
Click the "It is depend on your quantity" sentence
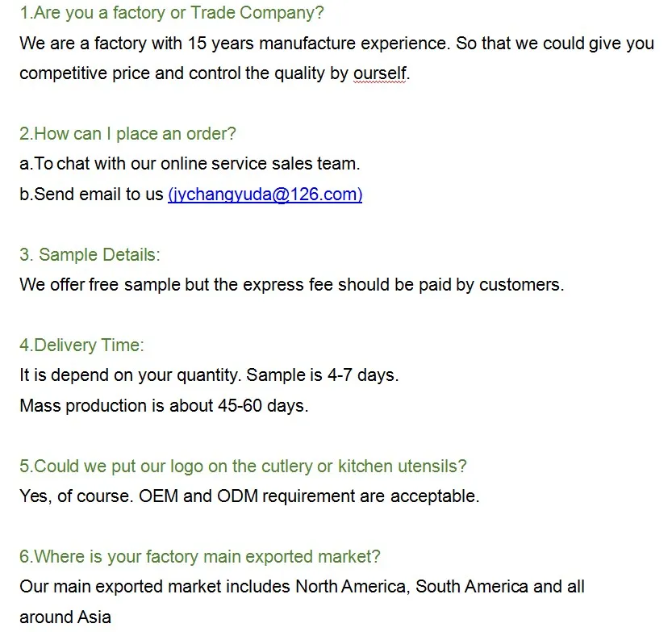(130, 375)
